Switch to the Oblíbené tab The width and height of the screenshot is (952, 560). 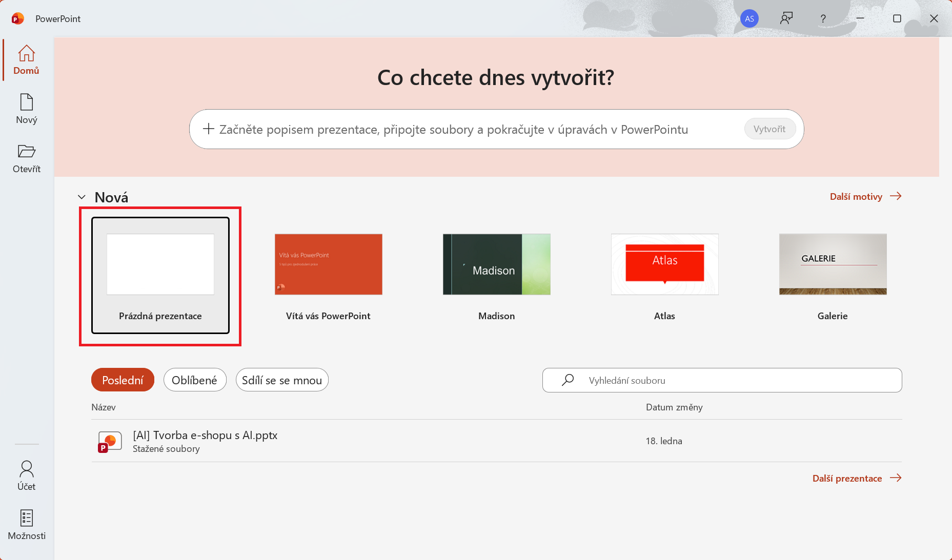click(x=195, y=380)
